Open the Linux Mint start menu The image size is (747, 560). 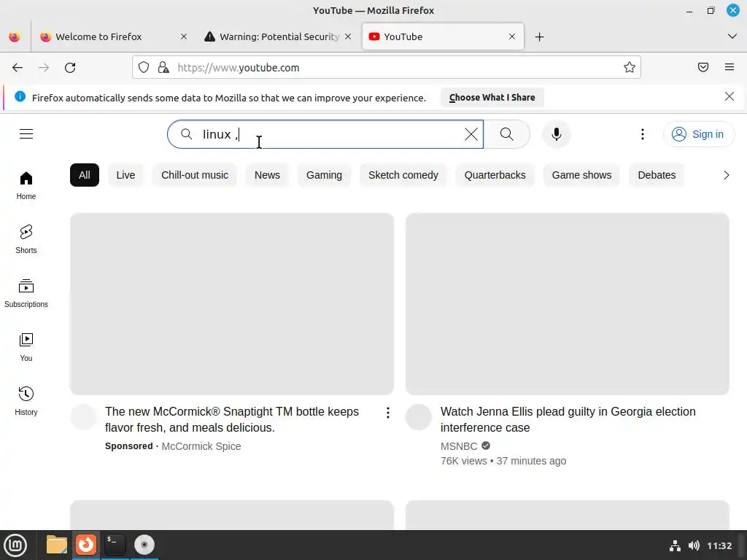coord(16,545)
